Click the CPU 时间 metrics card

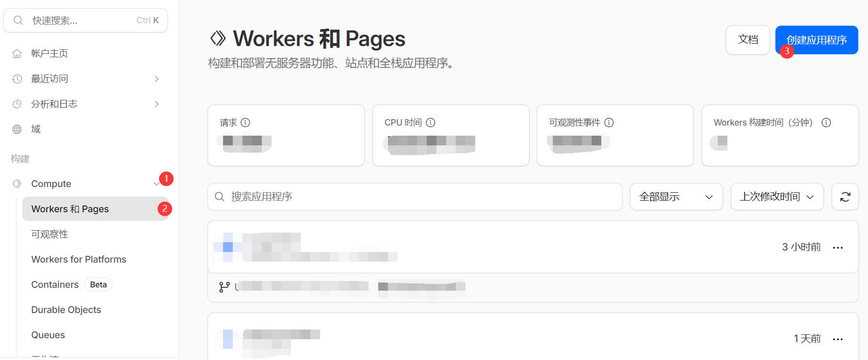point(451,136)
